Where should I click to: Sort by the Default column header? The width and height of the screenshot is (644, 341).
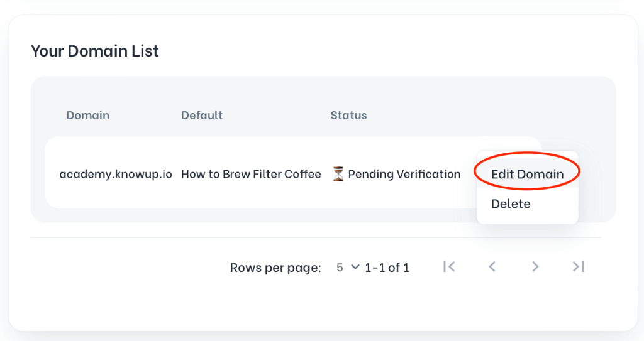click(x=202, y=116)
